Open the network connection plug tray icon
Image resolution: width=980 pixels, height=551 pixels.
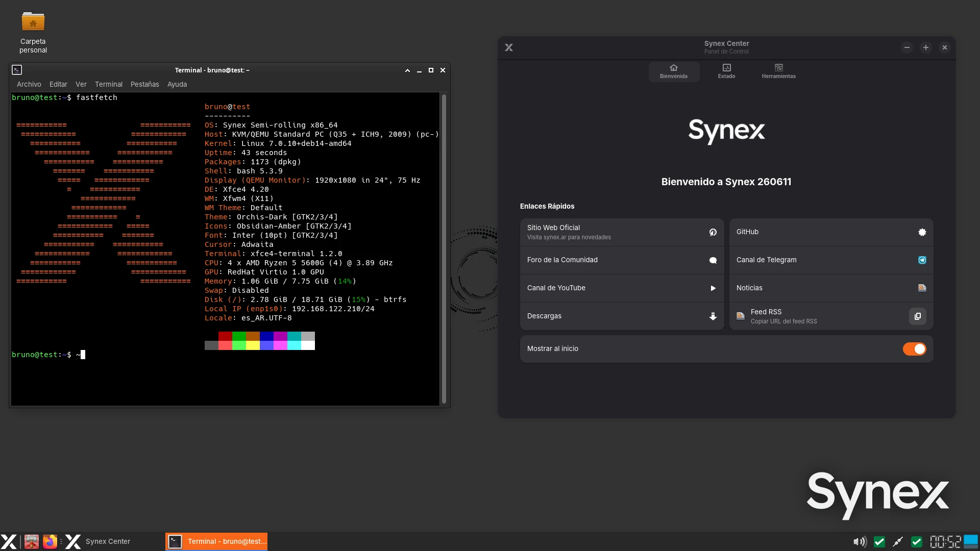[898, 542]
